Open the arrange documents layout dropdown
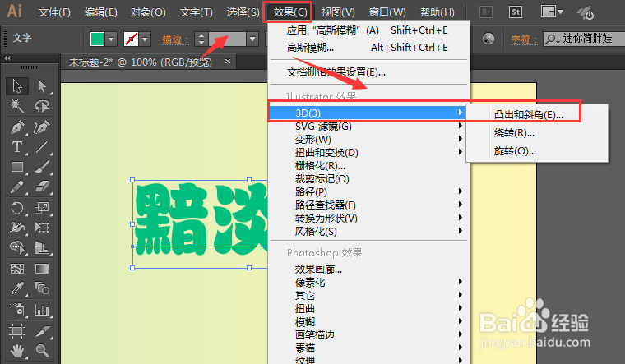 point(552,12)
